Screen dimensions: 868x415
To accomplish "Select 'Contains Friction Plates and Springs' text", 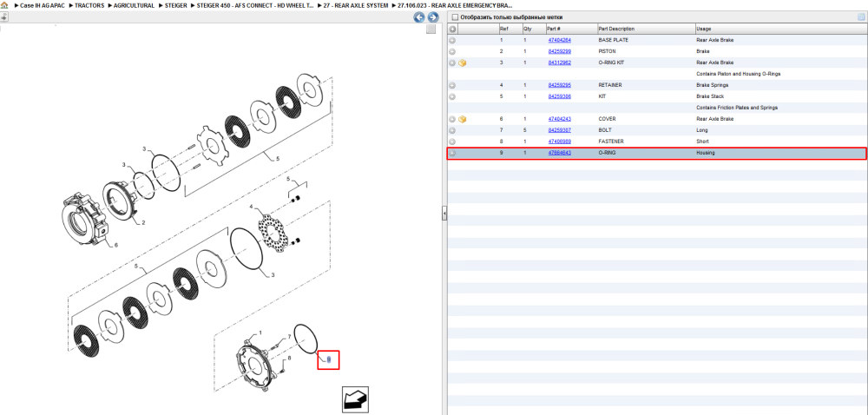I will tap(737, 108).
